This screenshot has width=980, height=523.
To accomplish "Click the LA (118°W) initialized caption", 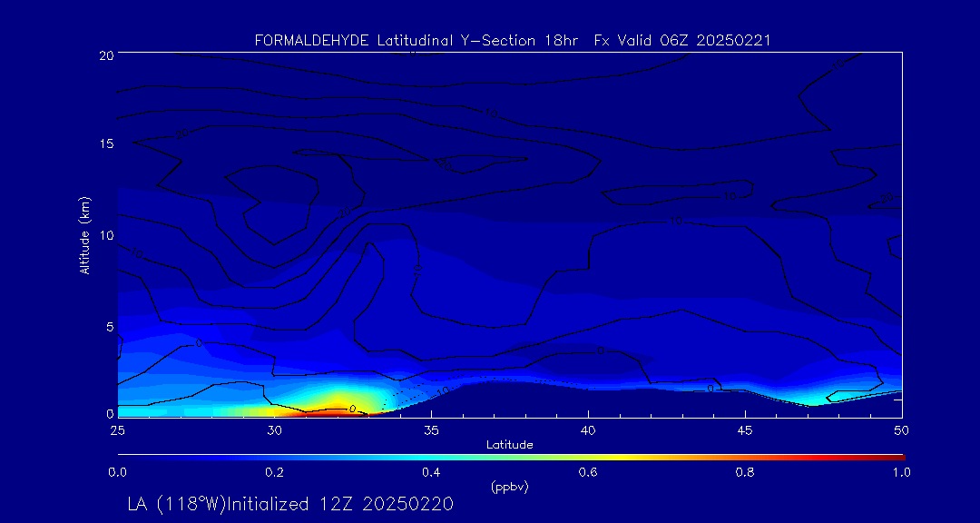I will (x=290, y=504).
